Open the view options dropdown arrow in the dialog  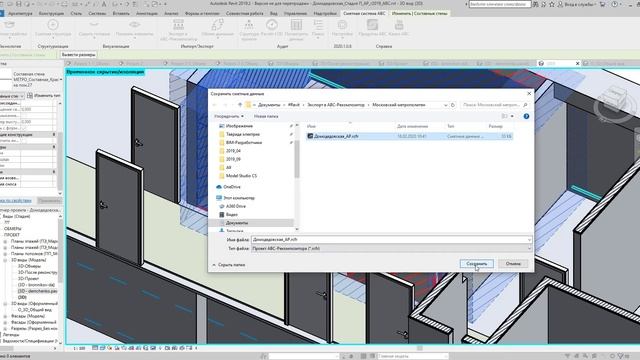tap(512, 116)
